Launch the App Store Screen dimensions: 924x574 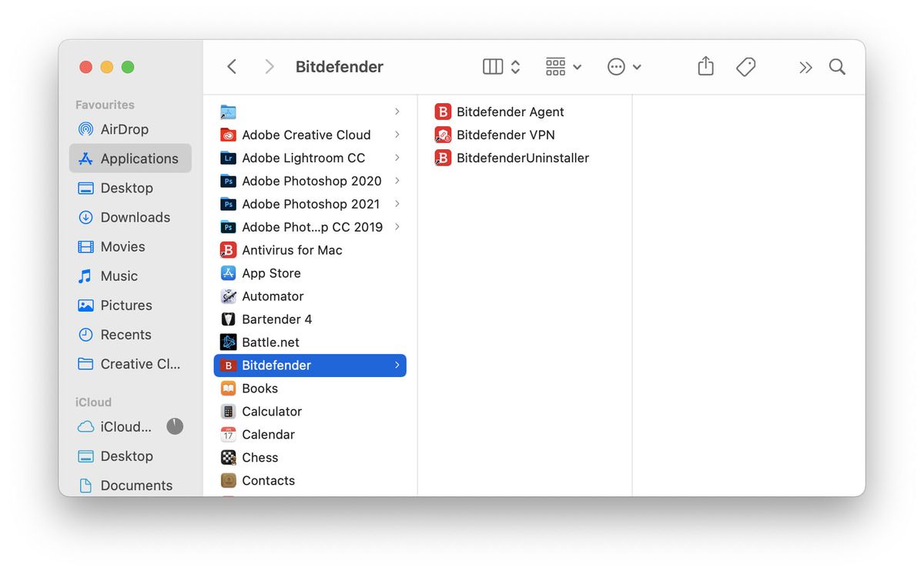point(270,273)
